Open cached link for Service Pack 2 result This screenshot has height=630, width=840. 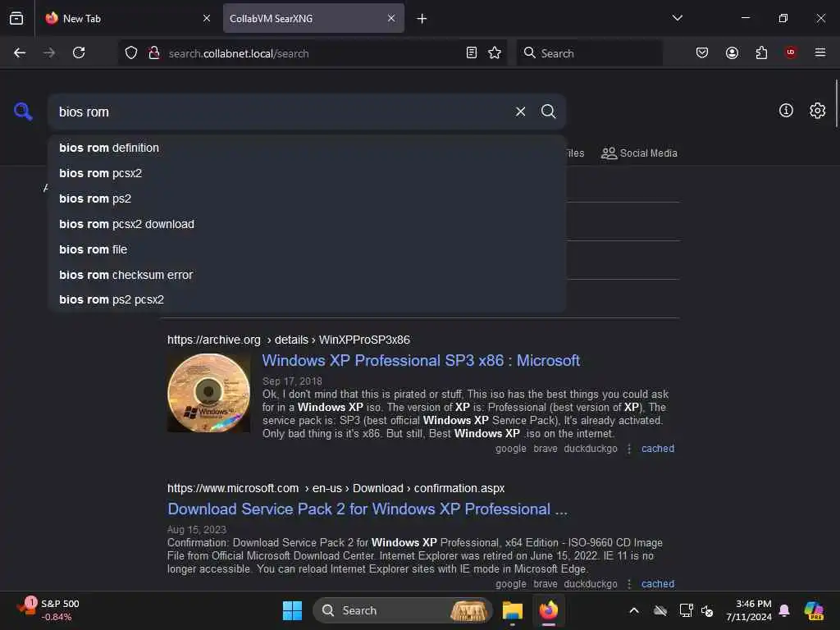(x=657, y=584)
